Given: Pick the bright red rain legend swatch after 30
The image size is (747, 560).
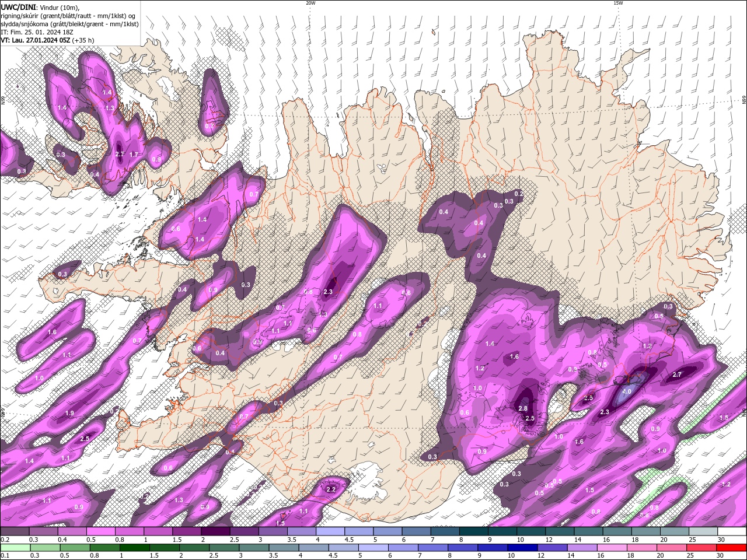Looking at the screenshot, I should (732, 548).
